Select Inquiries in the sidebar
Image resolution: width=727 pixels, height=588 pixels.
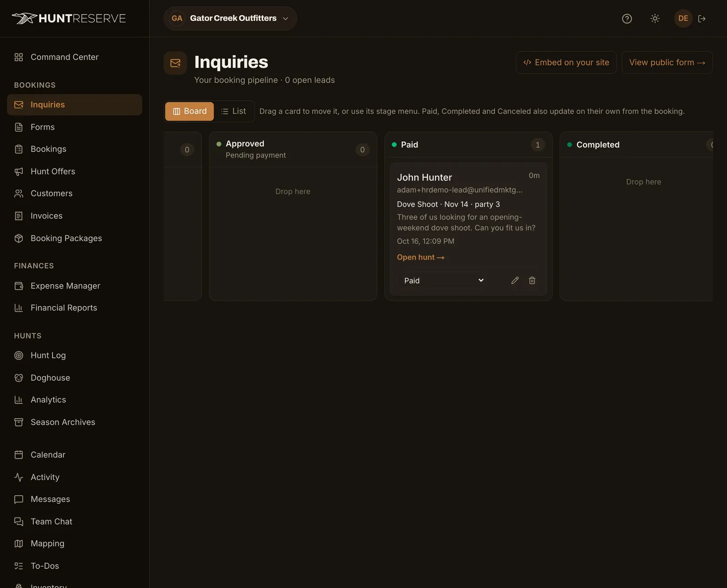coord(75,105)
